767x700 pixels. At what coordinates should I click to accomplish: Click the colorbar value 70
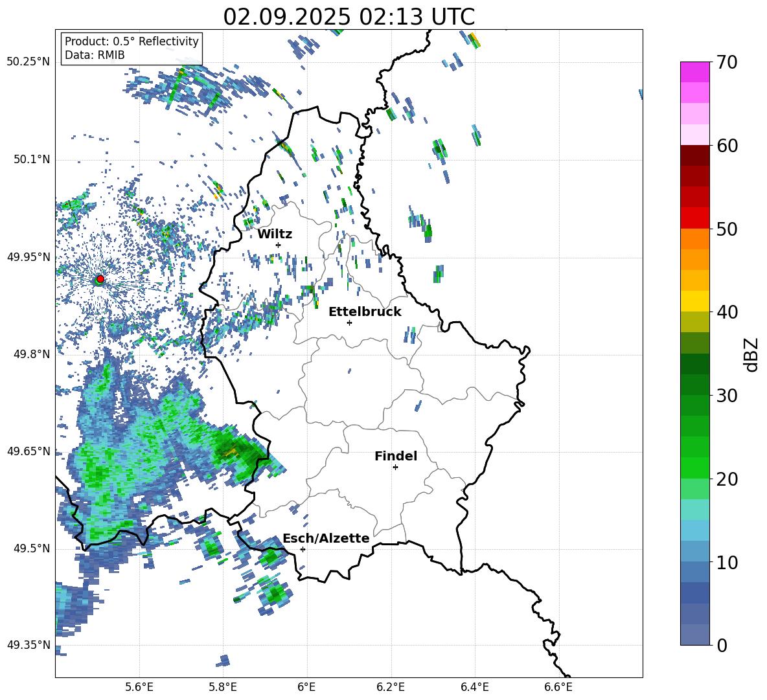coord(727,62)
